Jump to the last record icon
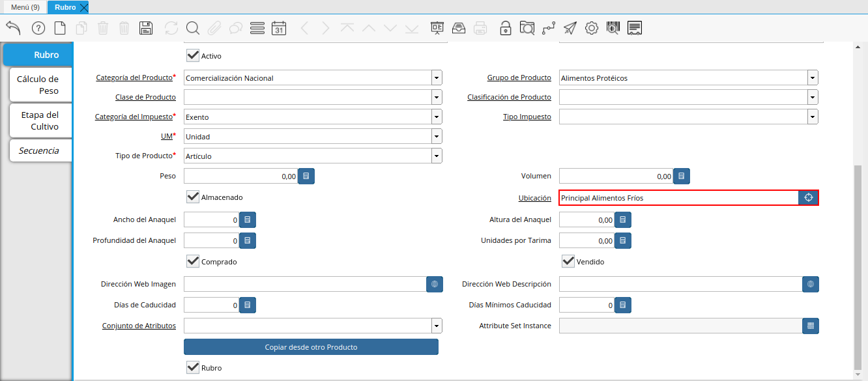Image resolution: width=868 pixels, height=381 pixels. point(412,28)
